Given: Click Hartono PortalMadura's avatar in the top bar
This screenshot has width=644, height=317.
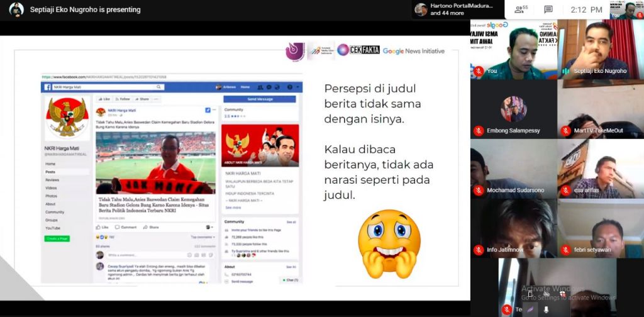Looking at the screenshot, I should (x=421, y=9).
